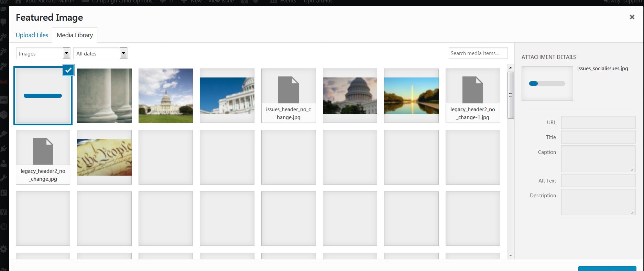644x271 pixels.
Task: Click the attachment details preview progress bar
Action: point(547,83)
